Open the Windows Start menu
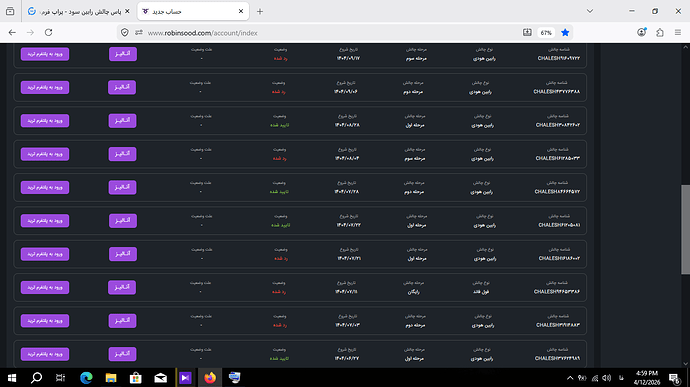 [12, 378]
